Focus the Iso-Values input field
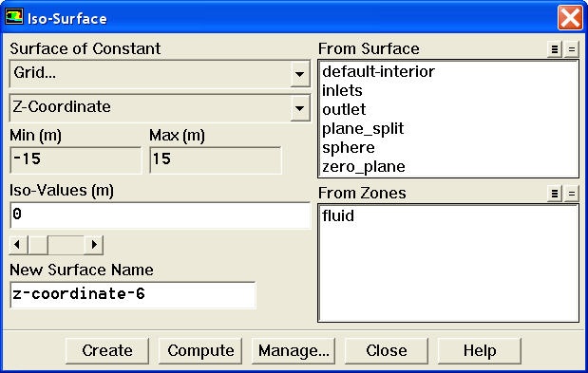588x373 pixels. [161, 215]
